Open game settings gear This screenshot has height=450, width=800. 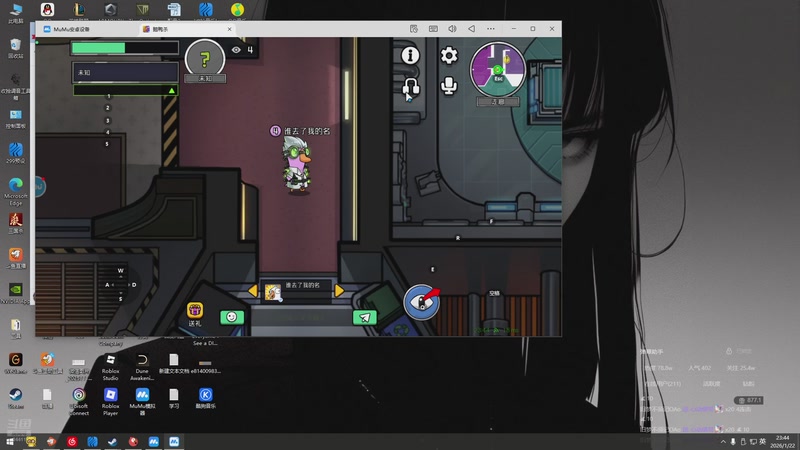(449, 55)
